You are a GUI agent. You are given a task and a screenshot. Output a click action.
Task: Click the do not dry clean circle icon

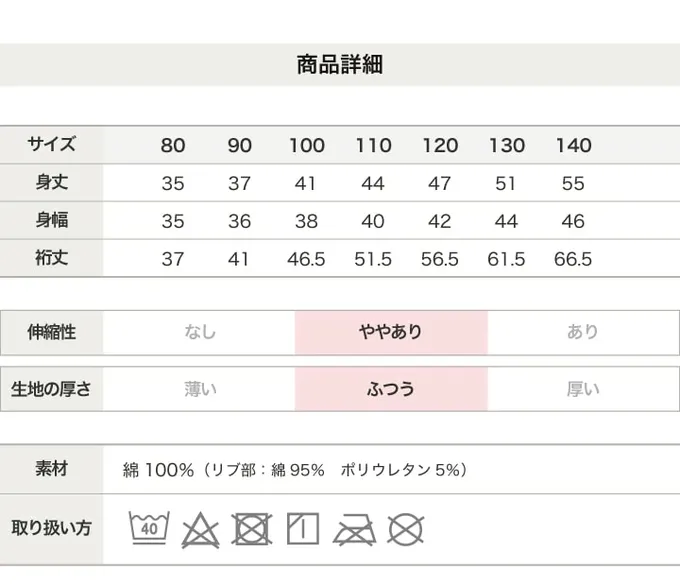pos(406,528)
